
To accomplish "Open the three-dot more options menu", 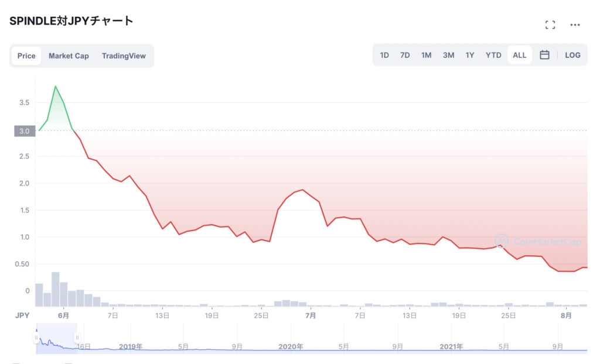I will tap(575, 25).
